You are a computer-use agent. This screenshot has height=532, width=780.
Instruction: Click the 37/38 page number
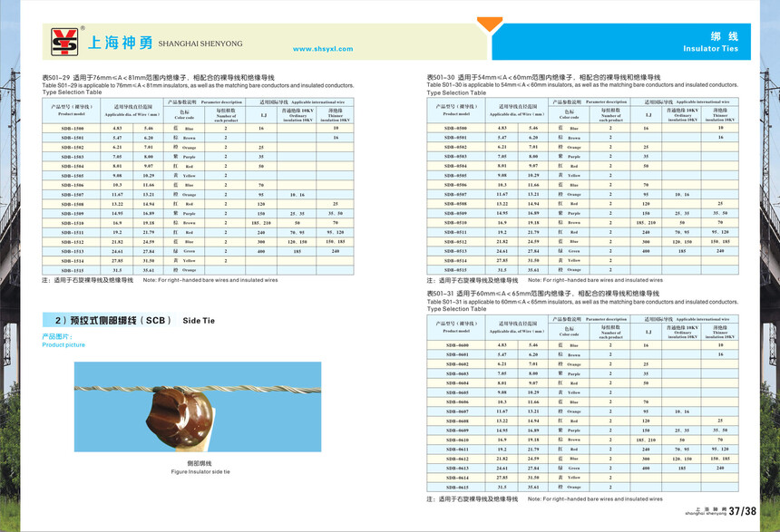742,511
